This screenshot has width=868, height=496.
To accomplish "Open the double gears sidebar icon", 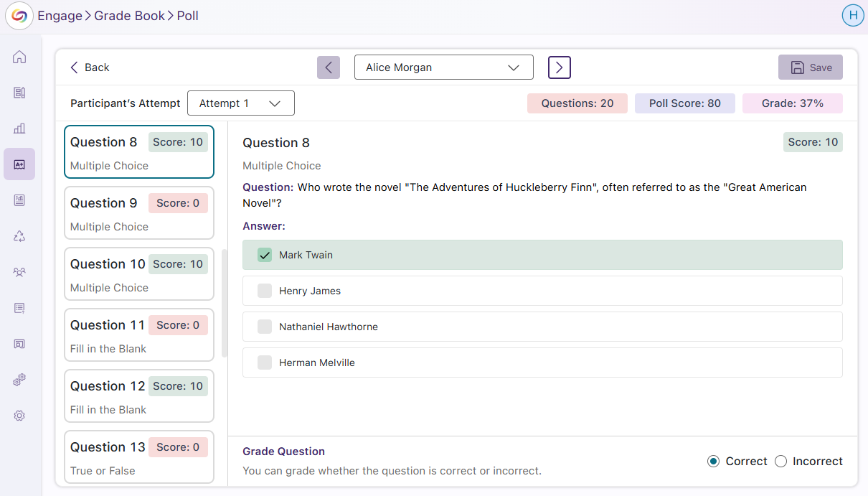I will coord(19,380).
